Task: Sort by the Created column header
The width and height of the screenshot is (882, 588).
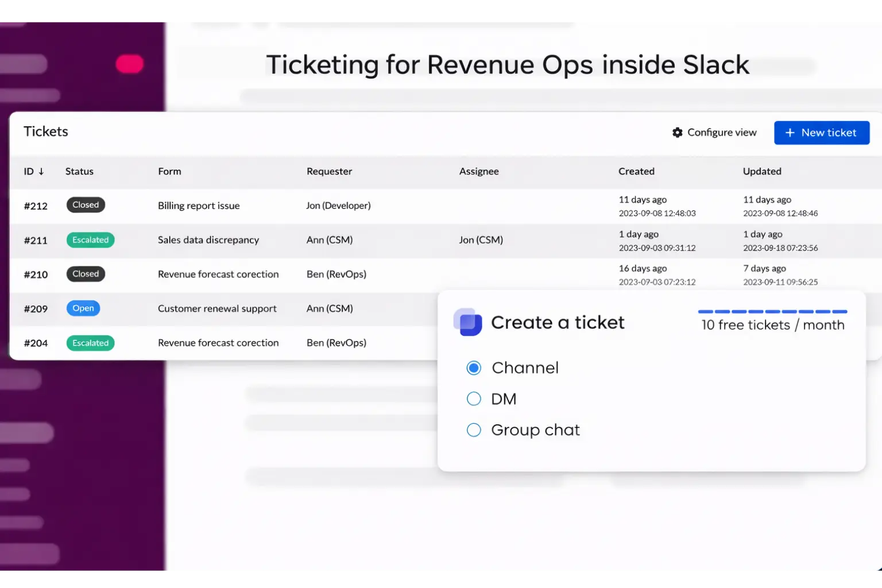Action: [x=636, y=172]
